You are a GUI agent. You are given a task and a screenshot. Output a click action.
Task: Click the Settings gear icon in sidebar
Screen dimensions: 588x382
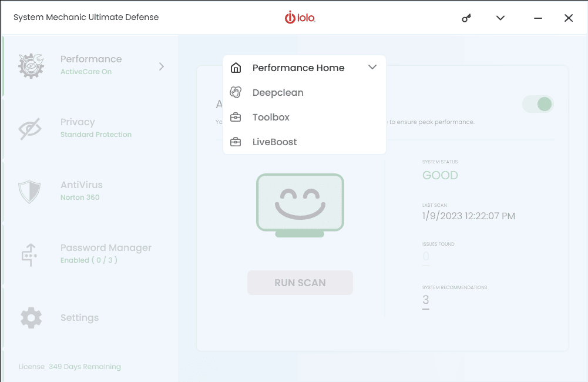tap(31, 318)
